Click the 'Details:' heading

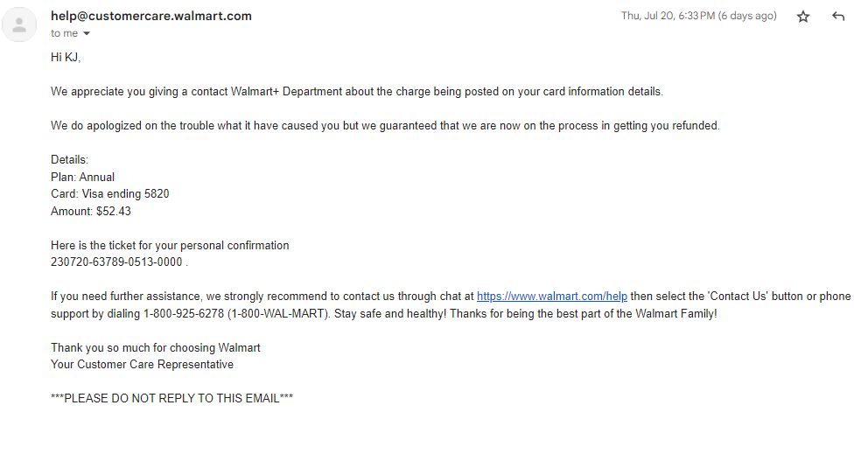[69, 160]
